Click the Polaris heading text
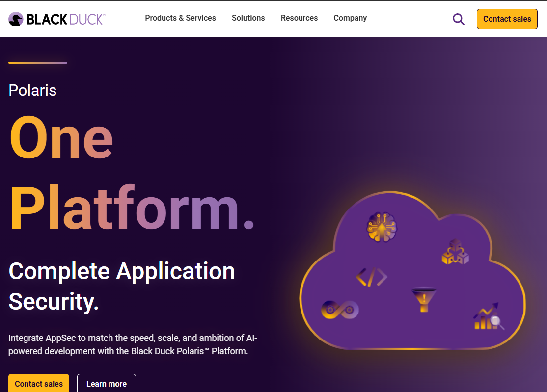Viewport: 547px width, 392px height. click(x=32, y=90)
